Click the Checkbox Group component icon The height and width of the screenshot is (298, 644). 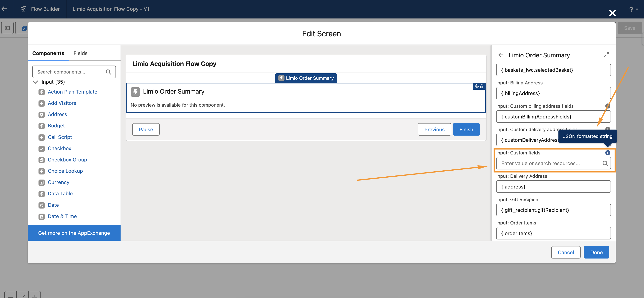coord(41,160)
